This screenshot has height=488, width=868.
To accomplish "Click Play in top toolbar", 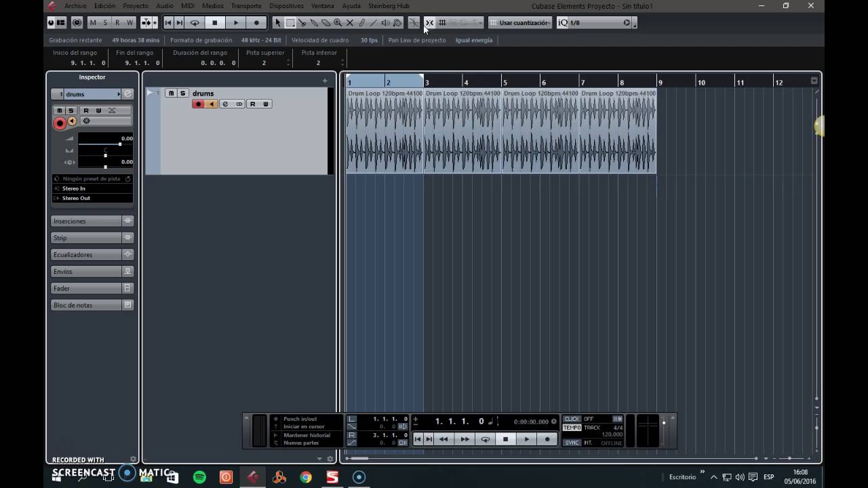I will 236,22.
